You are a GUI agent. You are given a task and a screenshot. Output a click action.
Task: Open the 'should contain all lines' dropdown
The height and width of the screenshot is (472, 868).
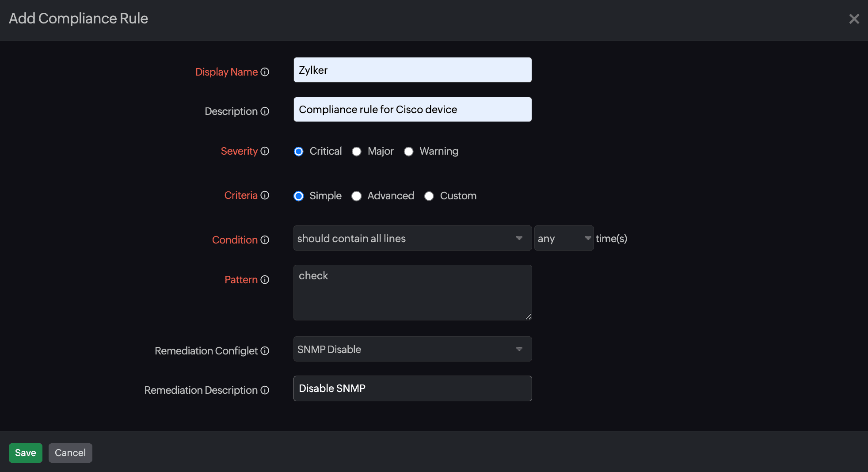412,238
